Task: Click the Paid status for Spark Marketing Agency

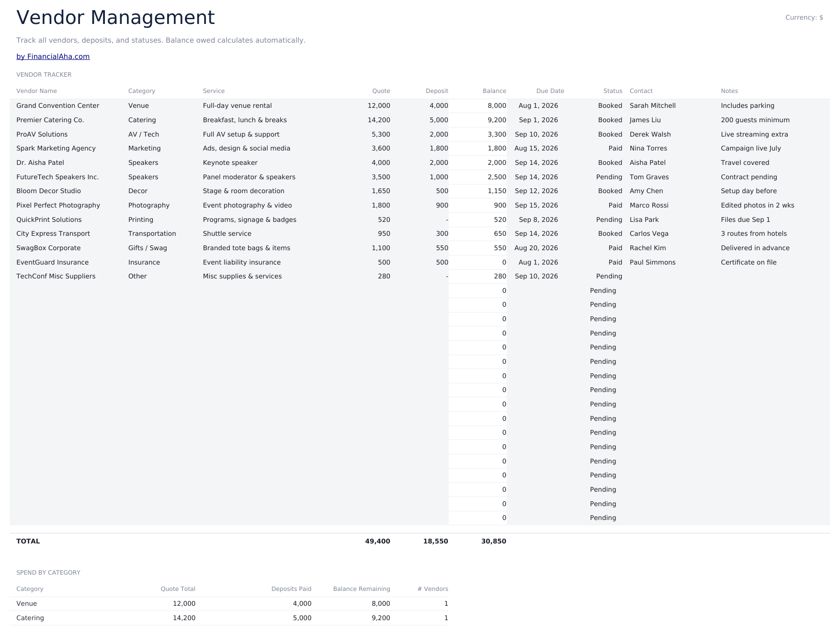Action: (x=615, y=149)
